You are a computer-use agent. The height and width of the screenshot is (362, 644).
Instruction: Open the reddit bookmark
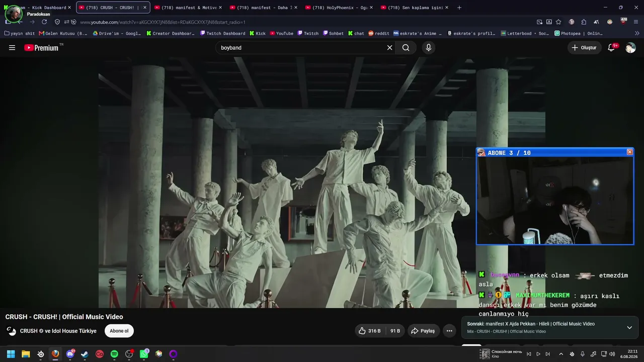click(x=379, y=34)
